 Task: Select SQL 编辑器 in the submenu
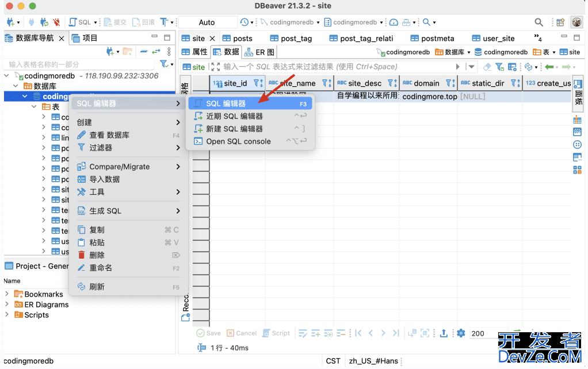[x=250, y=103]
